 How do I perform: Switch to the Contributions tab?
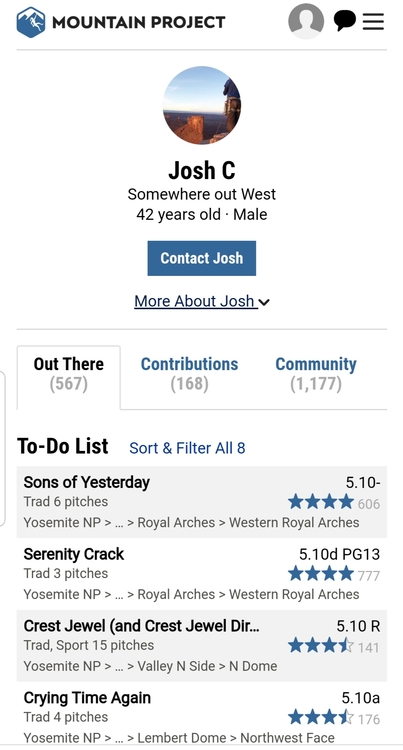click(189, 374)
